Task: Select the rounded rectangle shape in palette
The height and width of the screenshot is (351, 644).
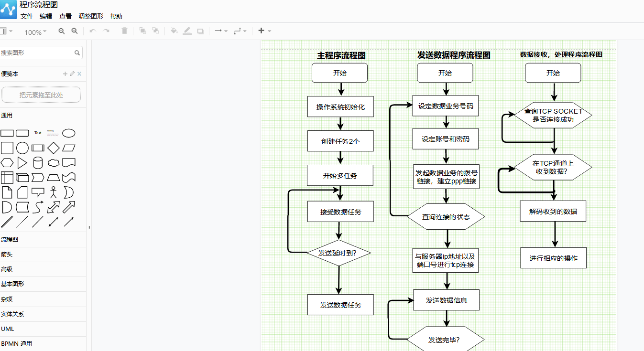Action: (x=22, y=133)
